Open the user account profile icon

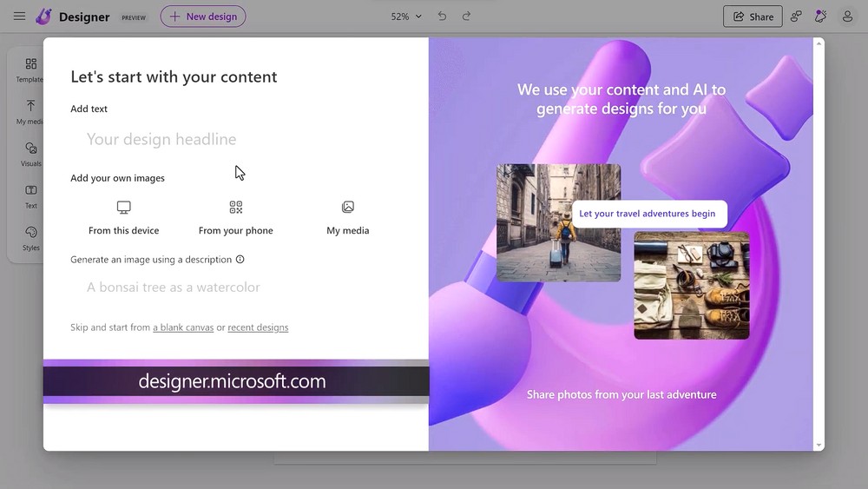pyautogui.click(x=847, y=17)
